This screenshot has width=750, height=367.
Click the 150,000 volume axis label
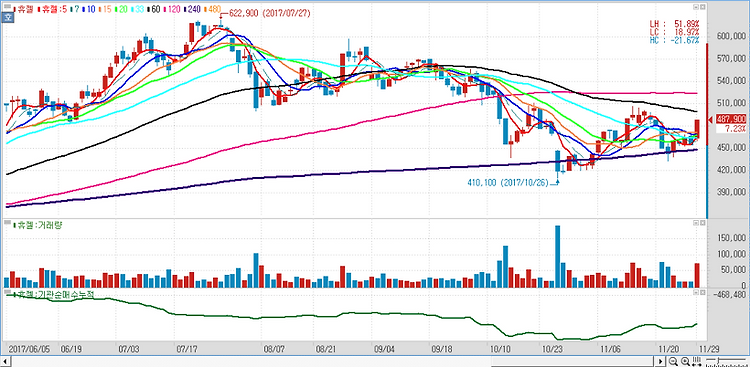732,237
